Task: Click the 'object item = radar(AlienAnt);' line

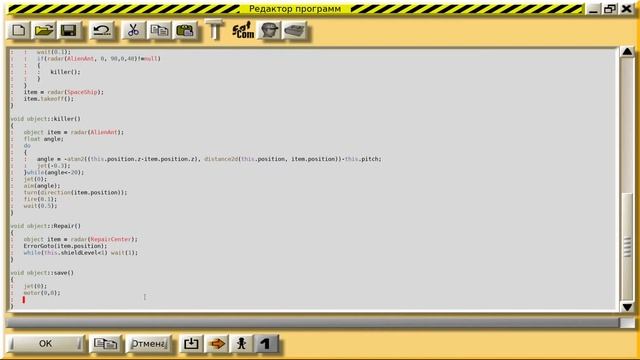Action: 73,132
